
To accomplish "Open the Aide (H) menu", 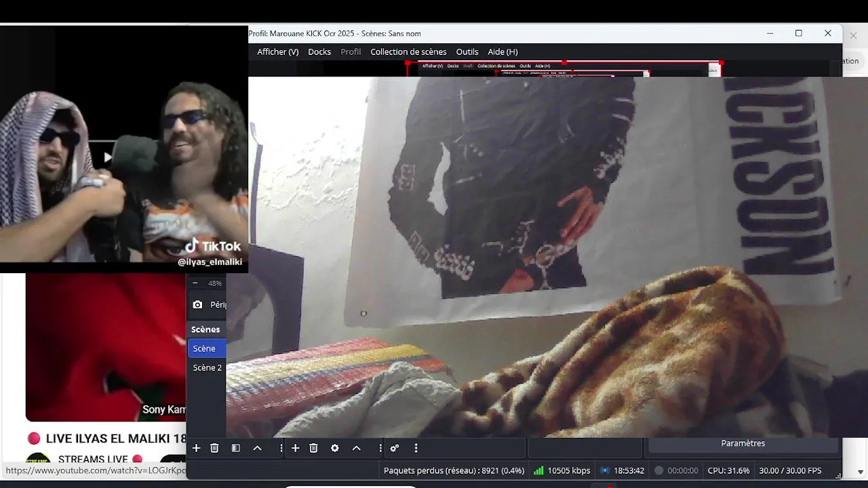I will [502, 52].
